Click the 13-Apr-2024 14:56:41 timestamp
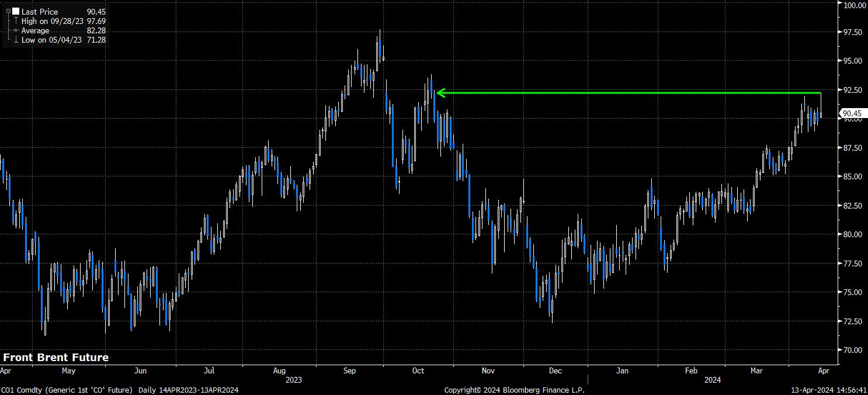This screenshot has width=868, height=395. click(829, 390)
